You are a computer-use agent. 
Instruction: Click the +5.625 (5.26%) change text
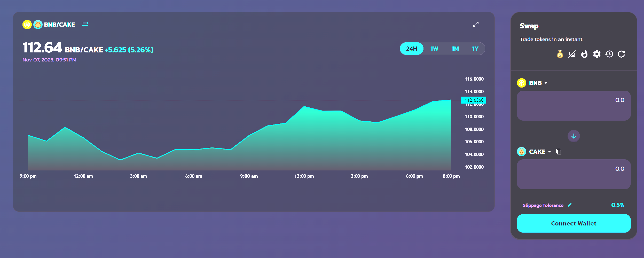point(129,50)
